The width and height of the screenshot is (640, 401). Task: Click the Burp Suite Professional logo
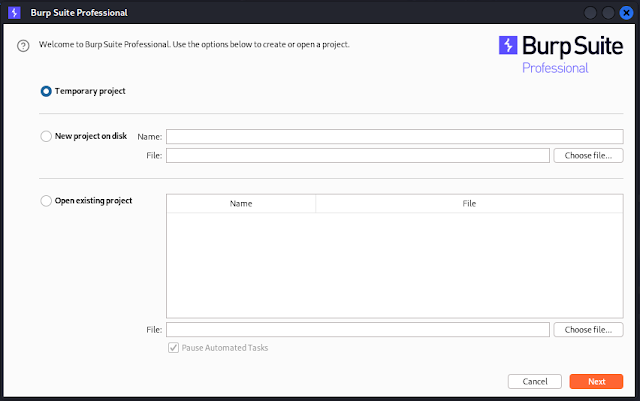pos(561,55)
